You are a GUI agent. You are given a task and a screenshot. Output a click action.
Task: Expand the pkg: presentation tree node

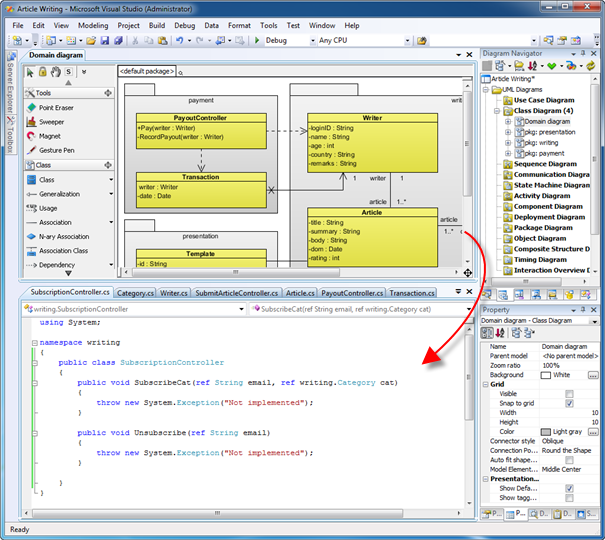pos(508,132)
